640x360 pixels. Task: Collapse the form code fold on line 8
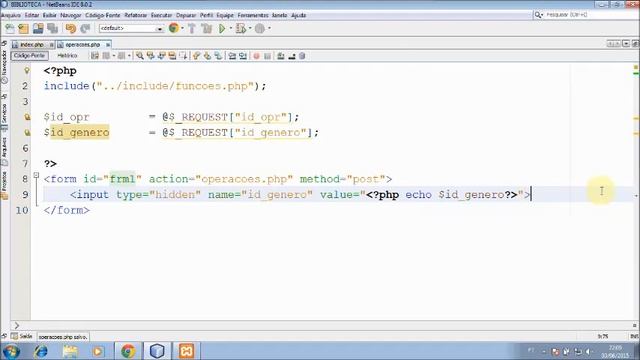coord(36,175)
